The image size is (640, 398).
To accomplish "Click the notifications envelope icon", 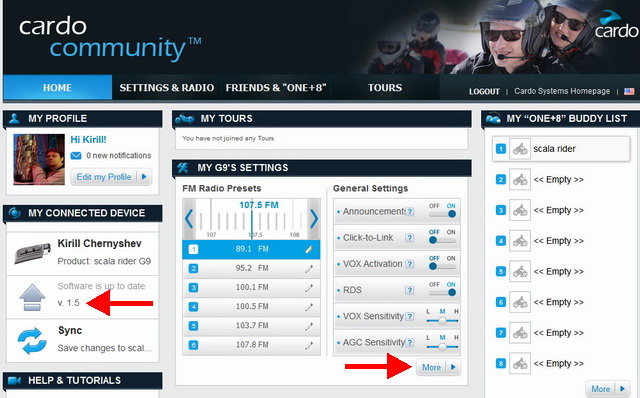I will [76, 156].
